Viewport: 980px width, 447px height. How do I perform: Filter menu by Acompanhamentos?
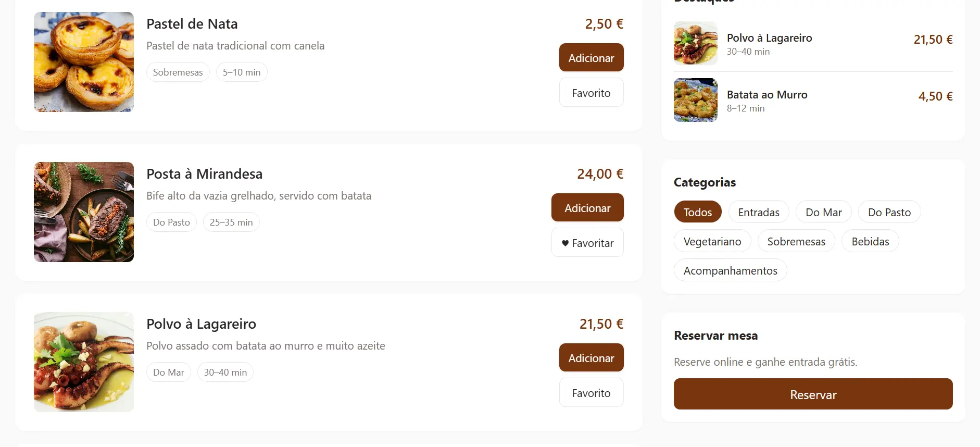click(730, 270)
